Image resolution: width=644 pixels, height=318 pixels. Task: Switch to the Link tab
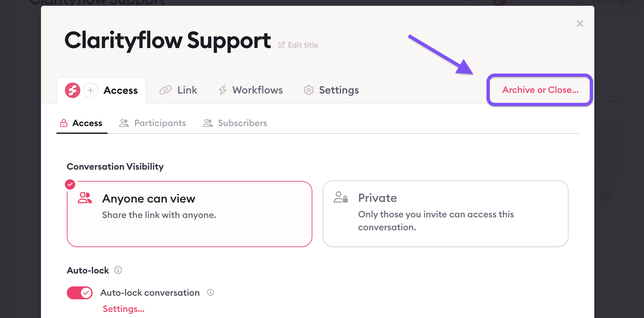(178, 90)
